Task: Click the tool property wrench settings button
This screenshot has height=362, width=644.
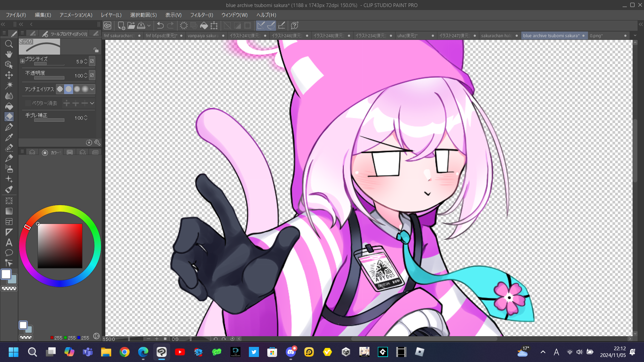Action: 97,142
